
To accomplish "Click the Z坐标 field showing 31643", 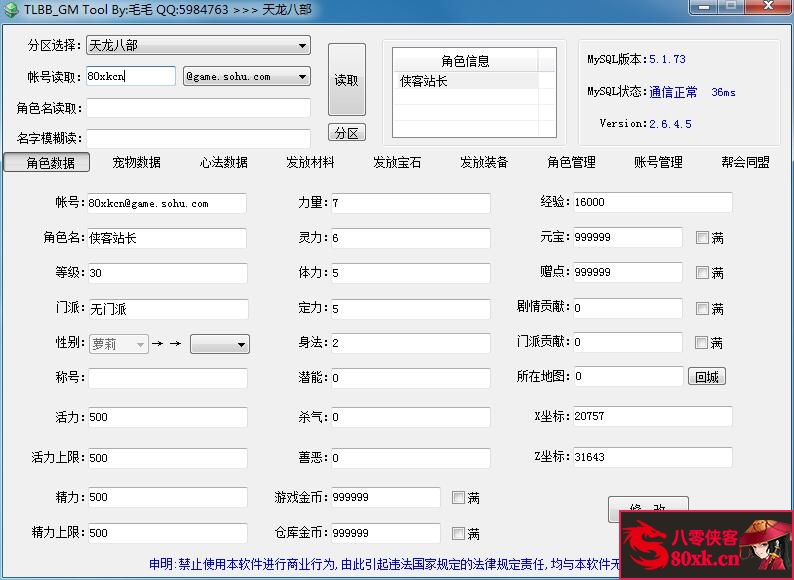I will pos(653,457).
